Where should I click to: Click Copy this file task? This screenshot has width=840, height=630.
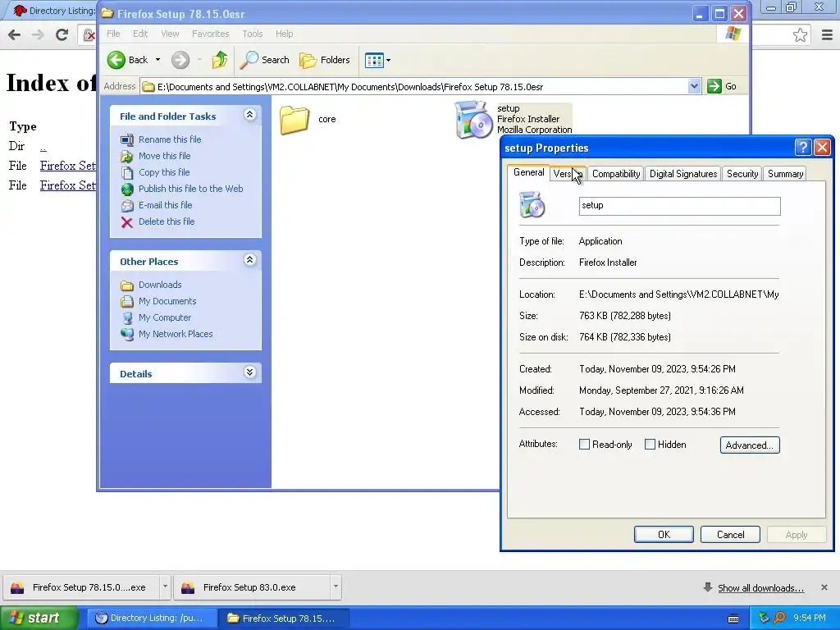(163, 172)
